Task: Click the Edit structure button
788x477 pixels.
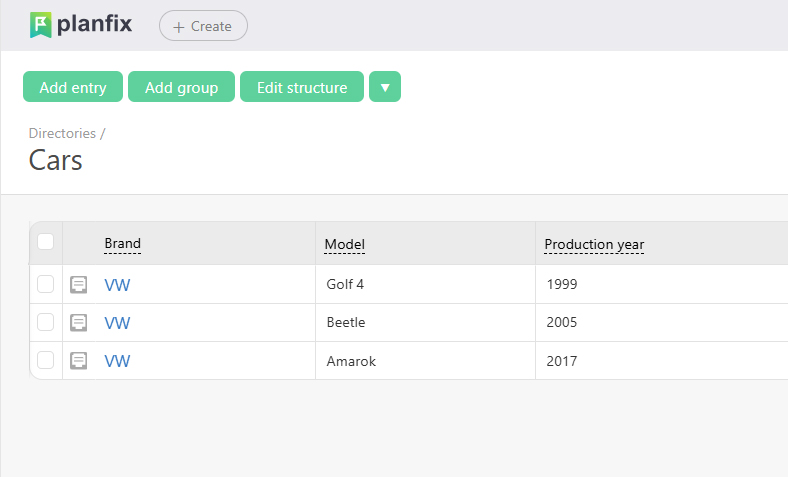Action: 302,87
